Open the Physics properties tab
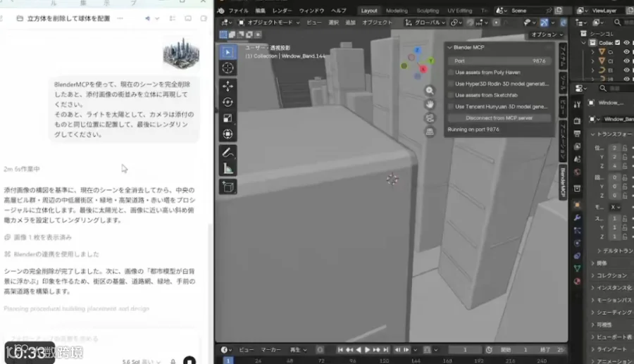 (x=577, y=243)
